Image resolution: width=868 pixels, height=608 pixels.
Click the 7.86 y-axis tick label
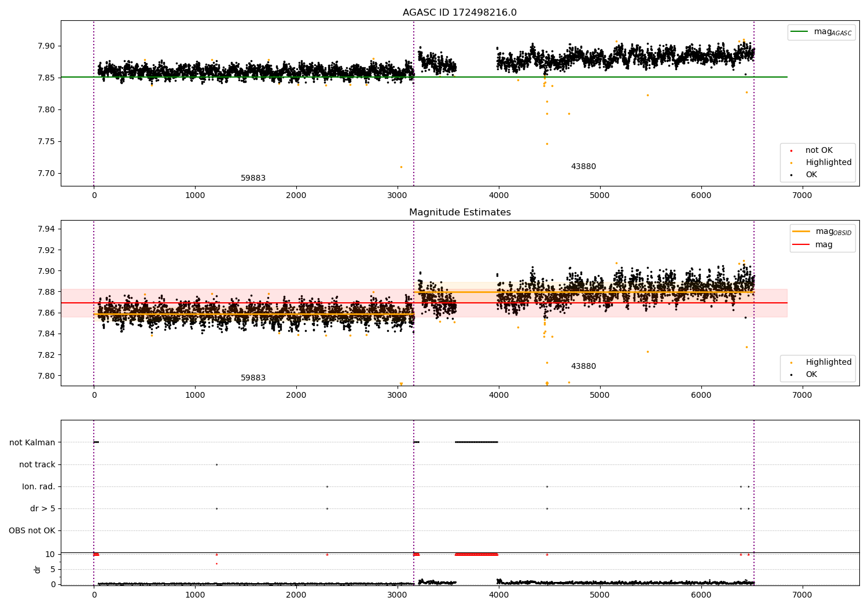pyautogui.click(x=46, y=313)
